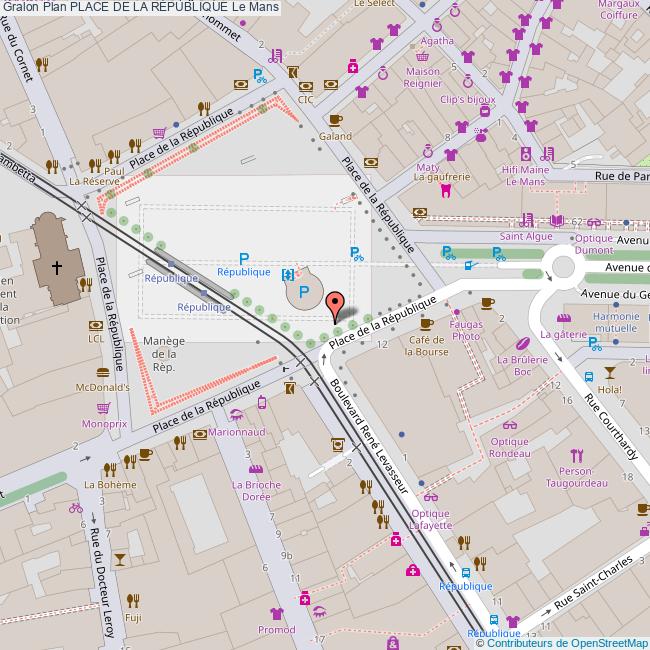The width and height of the screenshot is (650, 650).
Task: Click the roundabout center circle
Action: (562, 268)
